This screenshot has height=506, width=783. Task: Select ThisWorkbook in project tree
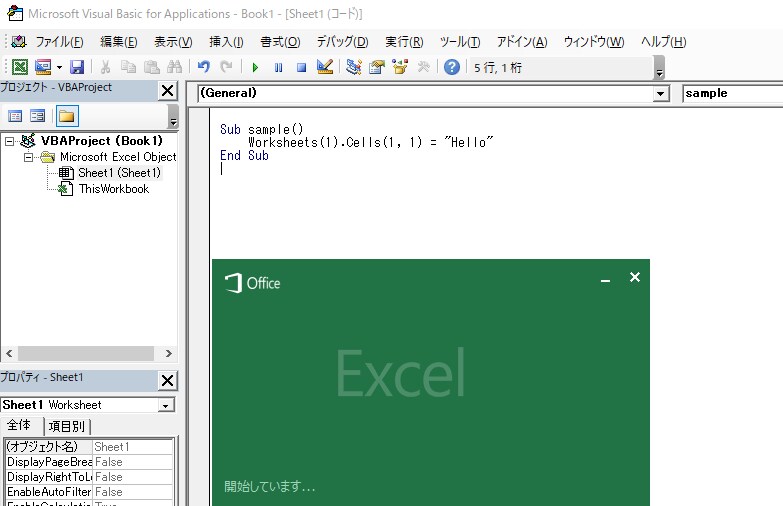tap(114, 189)
